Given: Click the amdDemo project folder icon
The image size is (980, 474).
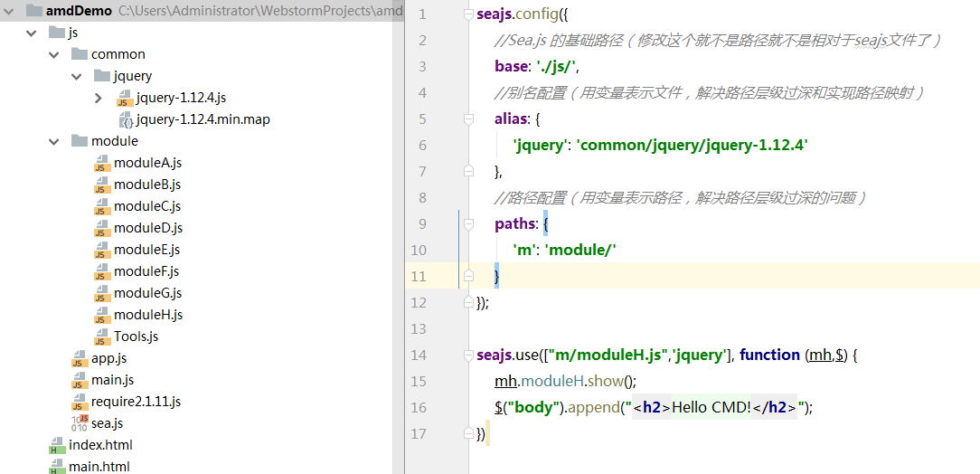Looking at the screenshot, I should (33, 11).
